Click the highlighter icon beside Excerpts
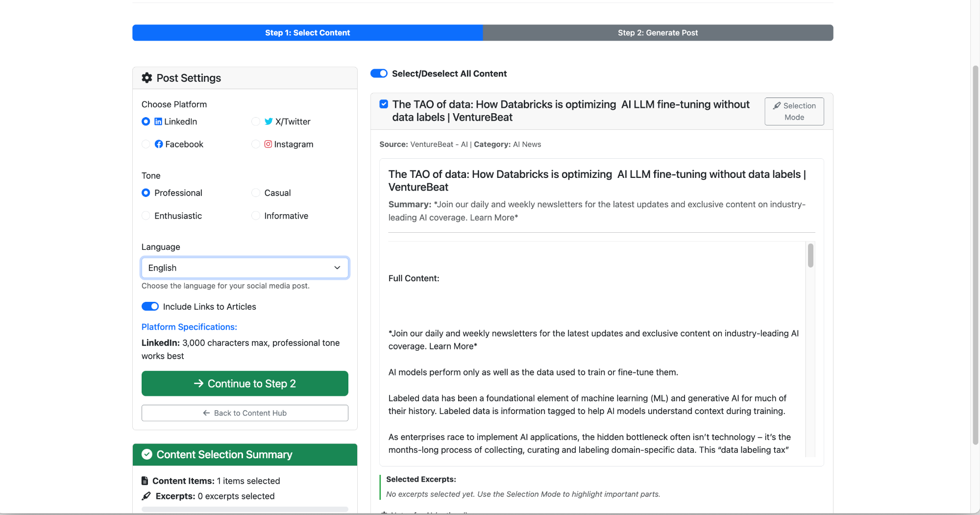The image size is (980, 515). 146,496
